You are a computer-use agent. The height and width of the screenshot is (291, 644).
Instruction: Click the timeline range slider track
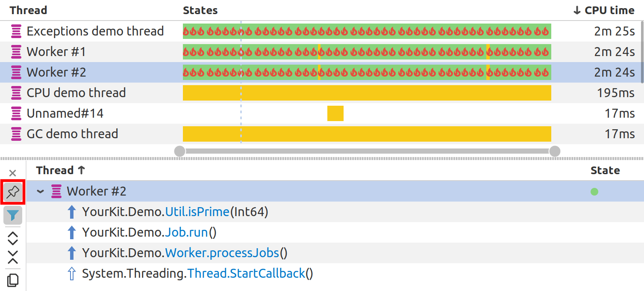367,151
